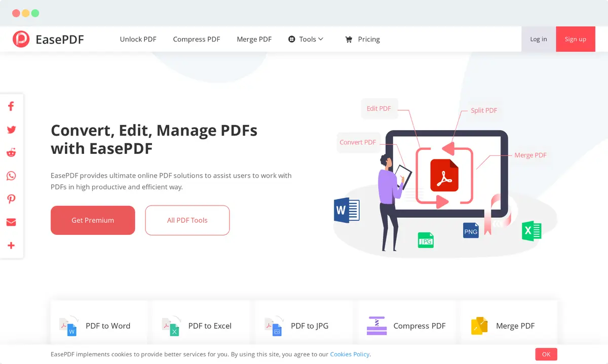Share on Reddit via sidebar icon
The height and width of the screenshot is (364, 608).
click(11, 153)
